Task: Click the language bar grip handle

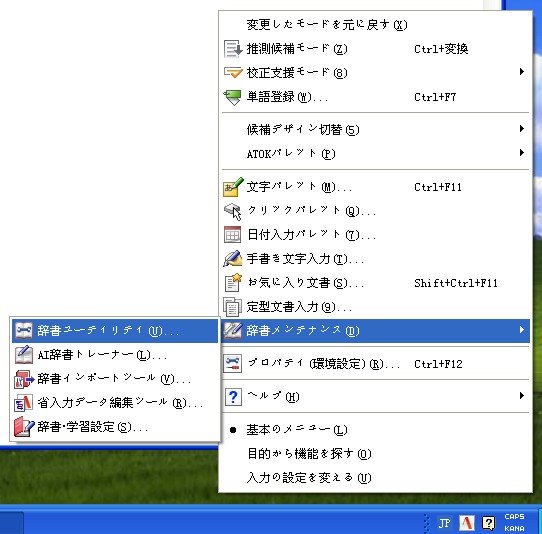Action: tap(427, 523)
